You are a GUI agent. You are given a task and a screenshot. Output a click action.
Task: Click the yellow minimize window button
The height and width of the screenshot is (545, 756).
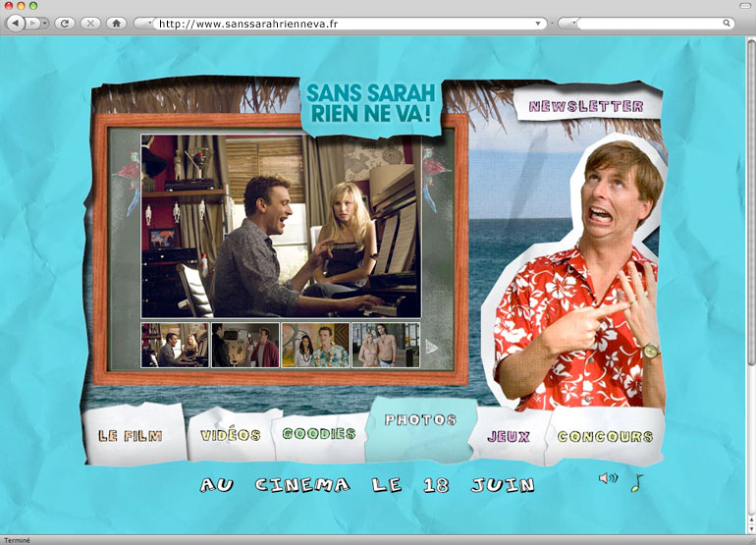(21, 6)
